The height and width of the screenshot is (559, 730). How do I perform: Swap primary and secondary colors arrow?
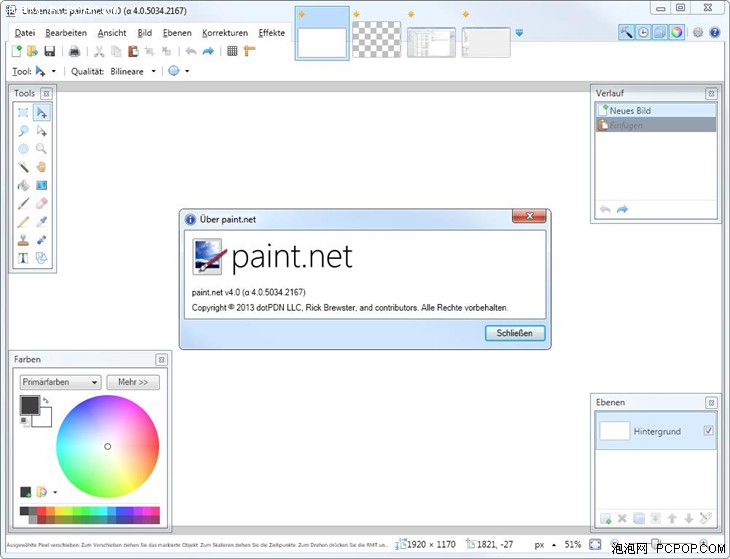[x=46, y=400]
